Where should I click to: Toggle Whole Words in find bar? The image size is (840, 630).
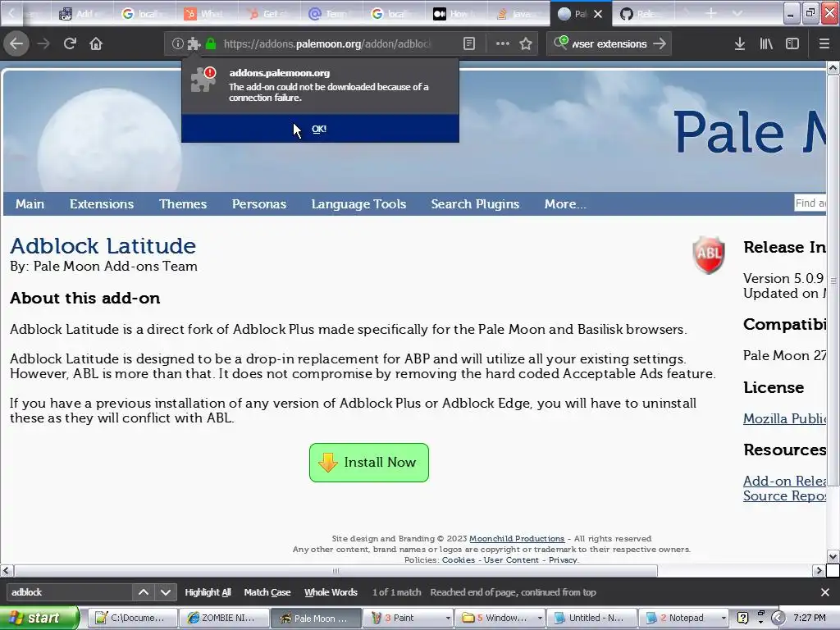click(331, 592)
